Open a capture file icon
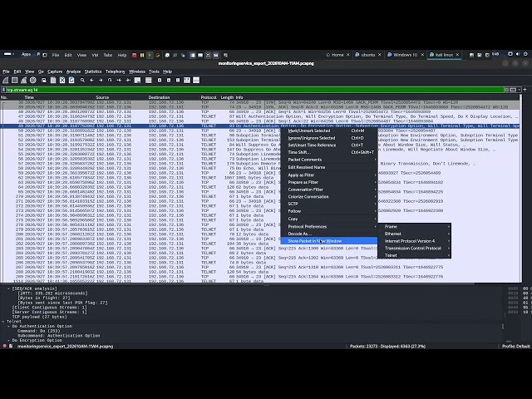532x399 pixels. click(44, 81)
